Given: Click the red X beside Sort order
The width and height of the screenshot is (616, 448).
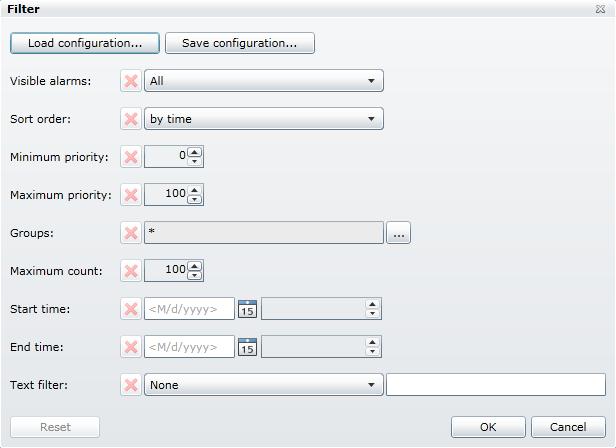Looking at the screenshot, I should click(x=130, y=119).
